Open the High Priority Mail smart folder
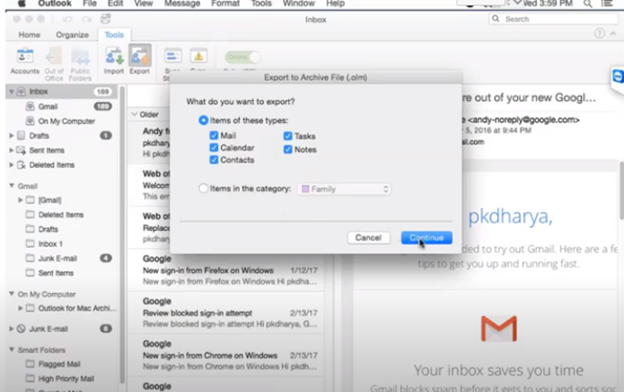This screenshot has width=624, height=392. coord(66,378)
